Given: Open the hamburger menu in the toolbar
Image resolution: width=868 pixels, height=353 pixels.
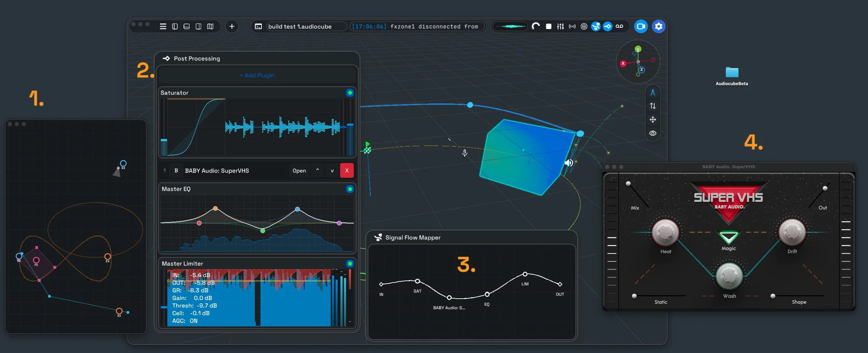Looking at the screenshot, I should pyautogui.click(x=163, y=27).
